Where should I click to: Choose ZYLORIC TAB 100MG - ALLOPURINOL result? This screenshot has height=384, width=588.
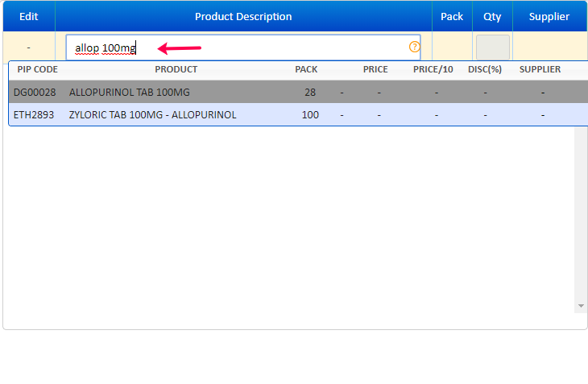click(x=153, y=115)
